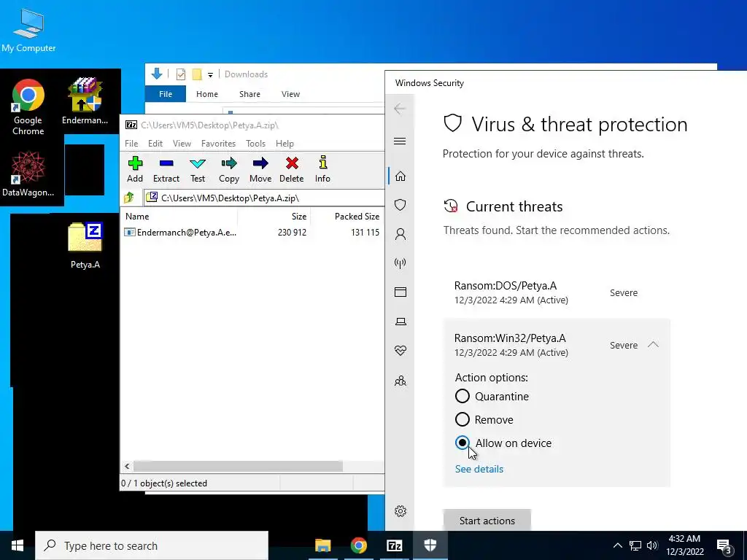Open Account protection person icon

coord(400,234)
